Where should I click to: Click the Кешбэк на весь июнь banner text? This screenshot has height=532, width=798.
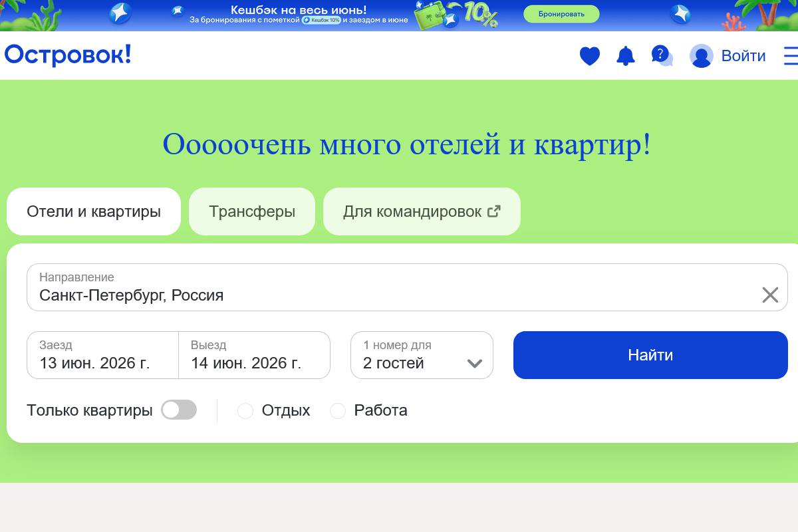(x=299, y=10)
